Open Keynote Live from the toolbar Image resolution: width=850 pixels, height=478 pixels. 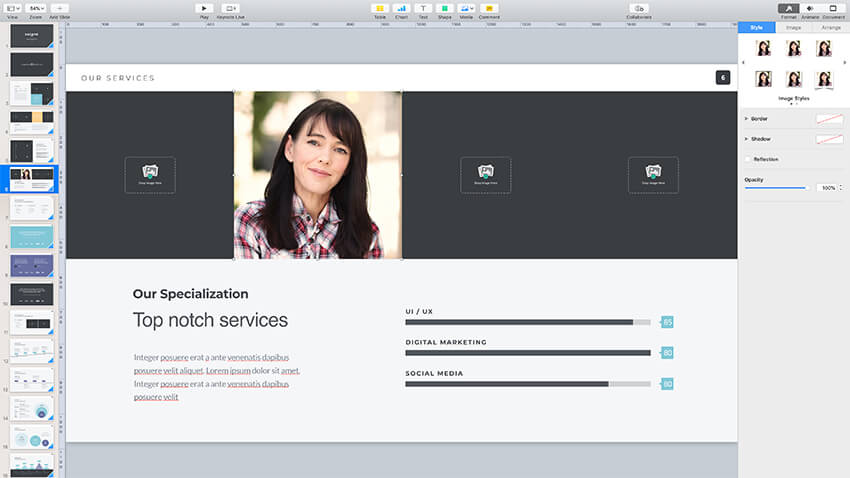pyautogui.click(x=231, y=8)
